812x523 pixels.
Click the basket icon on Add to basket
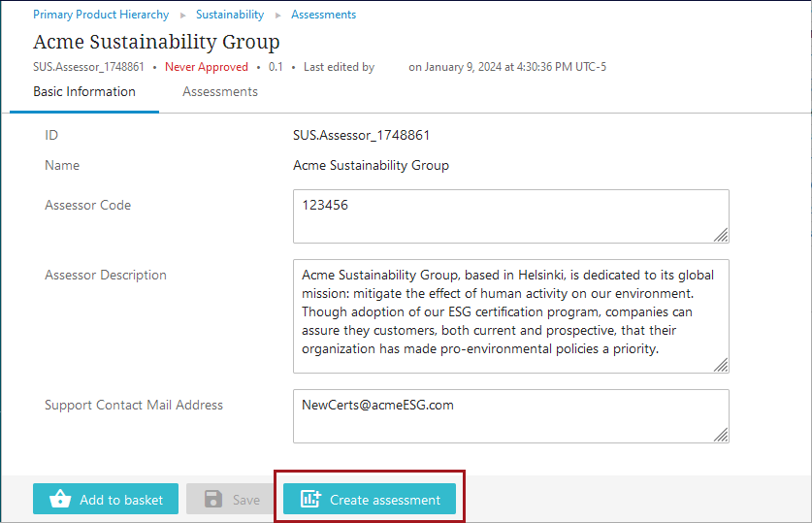coord(60,500)
